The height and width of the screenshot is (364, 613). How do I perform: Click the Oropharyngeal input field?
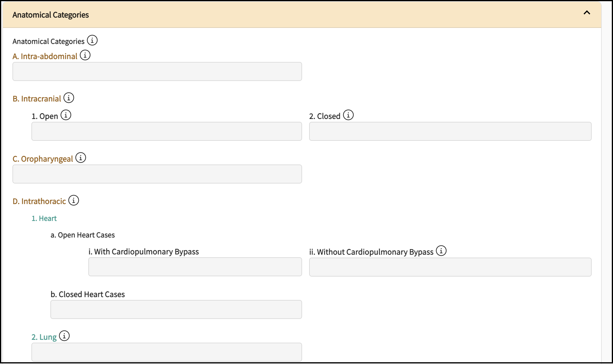157,174
